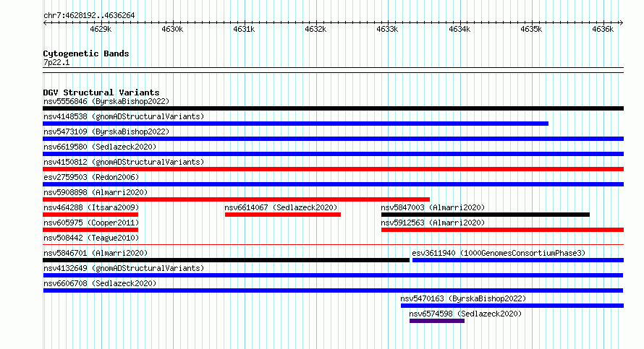The height and width of the screenshot is (349, 644).
Task: Select the blue nsv5473109 feature bar
Action: (x=333, y=139)
